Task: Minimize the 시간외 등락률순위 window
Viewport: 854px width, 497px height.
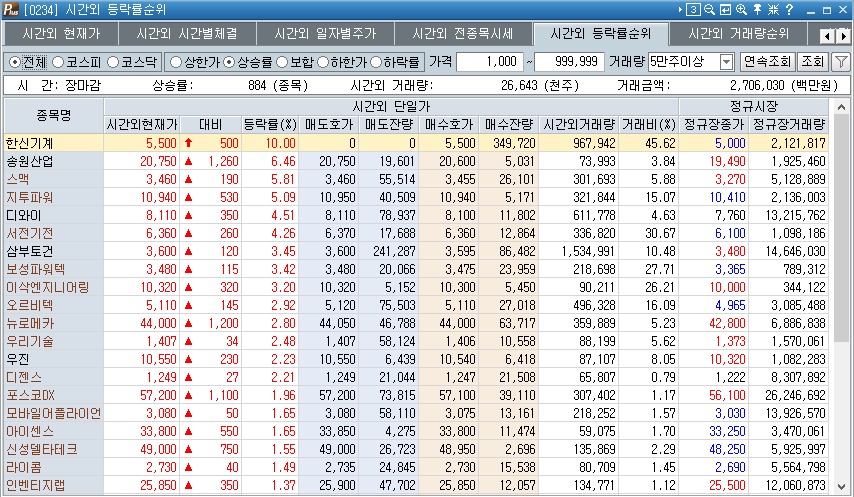Action: pos(812,10)
